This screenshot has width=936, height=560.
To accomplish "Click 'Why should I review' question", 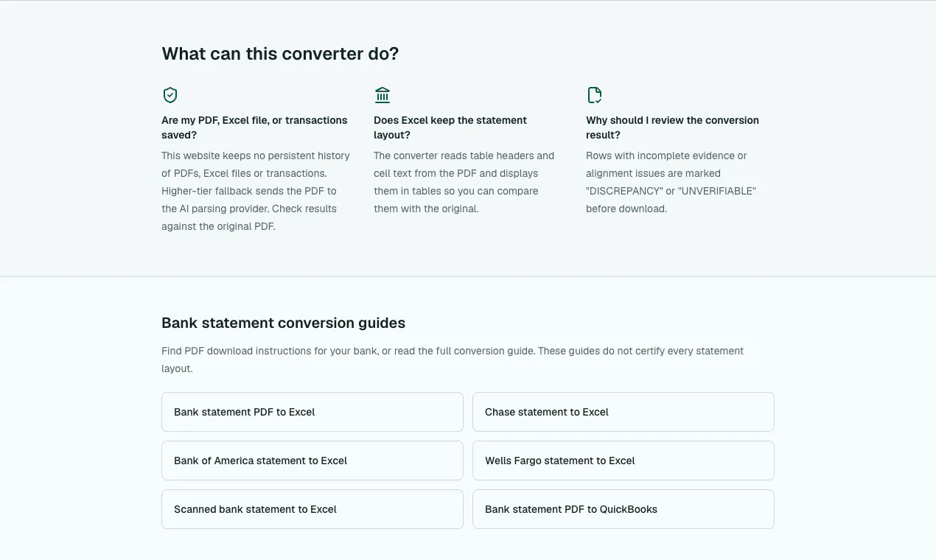I will click(x=672, y=127).
